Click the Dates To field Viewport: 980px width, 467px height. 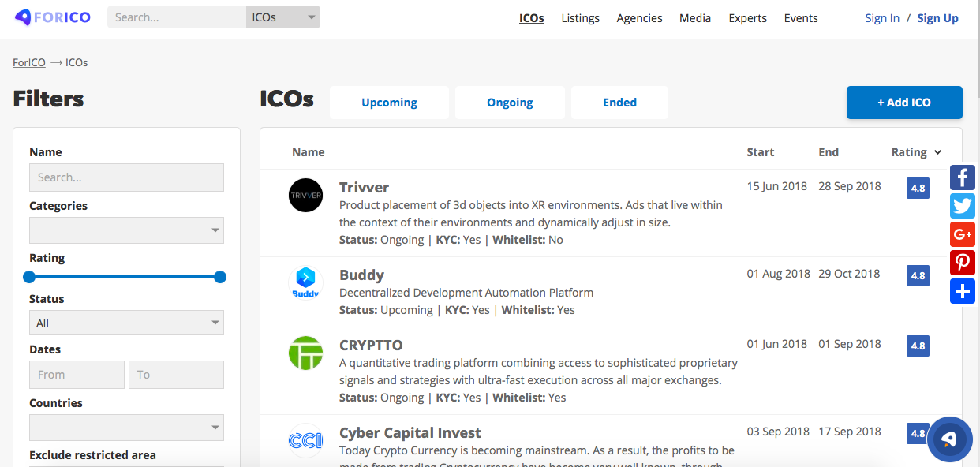pyautogui.click(x=176, y=375)
